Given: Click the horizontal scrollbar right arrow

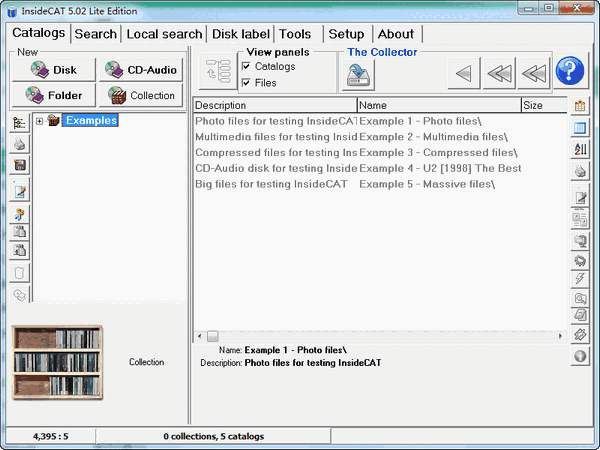Looking at the screenshot, I should coord(560,336).
